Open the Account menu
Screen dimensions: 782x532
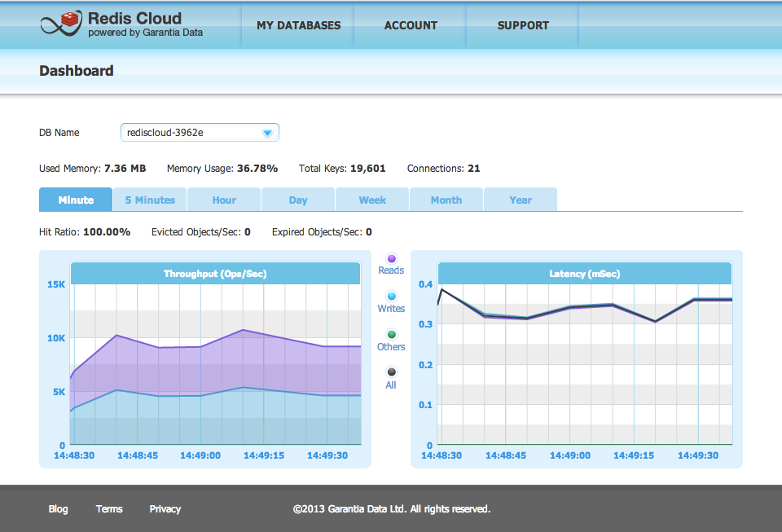click(411, 25)
